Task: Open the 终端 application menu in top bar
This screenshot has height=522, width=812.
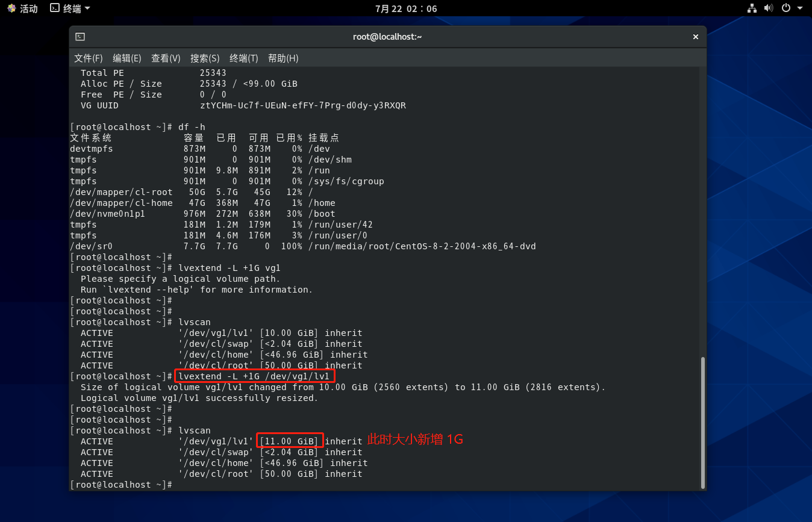Action: click(x=70, y=8)
